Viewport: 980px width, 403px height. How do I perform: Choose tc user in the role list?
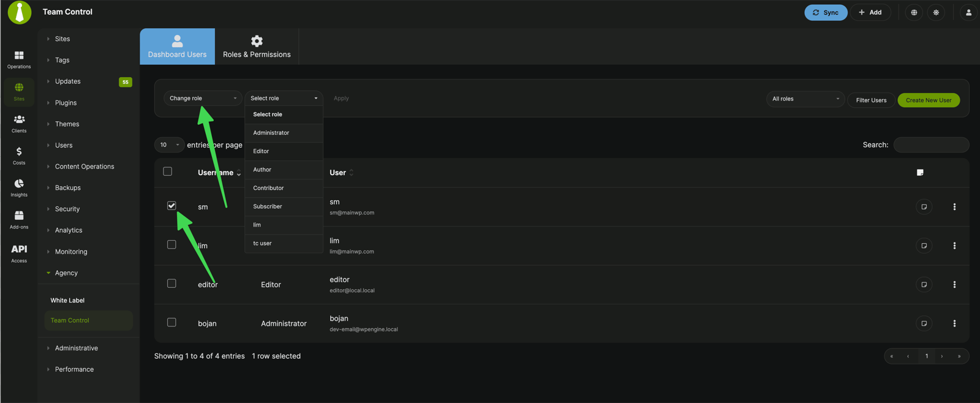pos(284,243)
